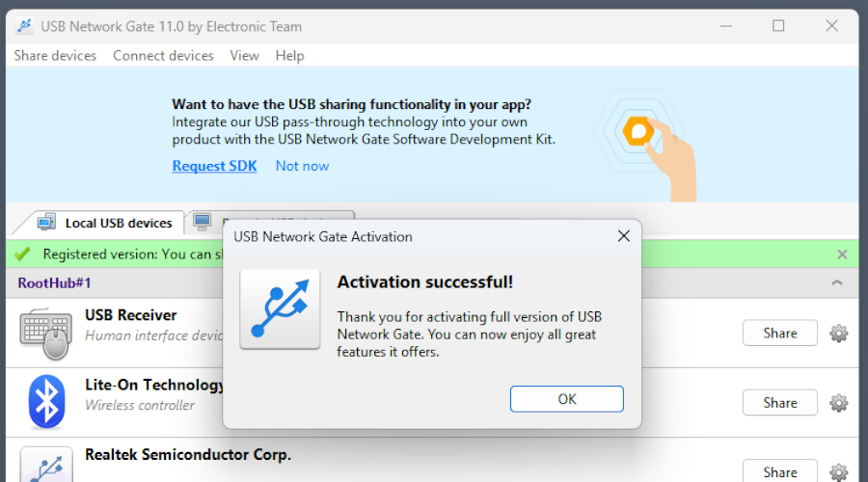
Task: Click OK in the activation dialog
Action: (566, 399)
